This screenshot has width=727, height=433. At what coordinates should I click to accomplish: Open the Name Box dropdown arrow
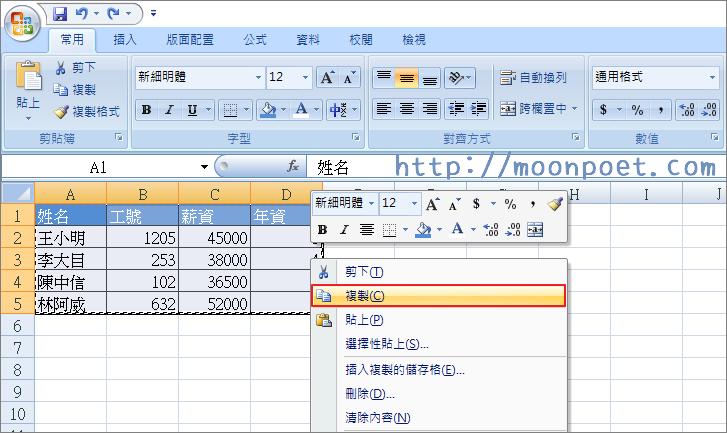pos(205,167)
